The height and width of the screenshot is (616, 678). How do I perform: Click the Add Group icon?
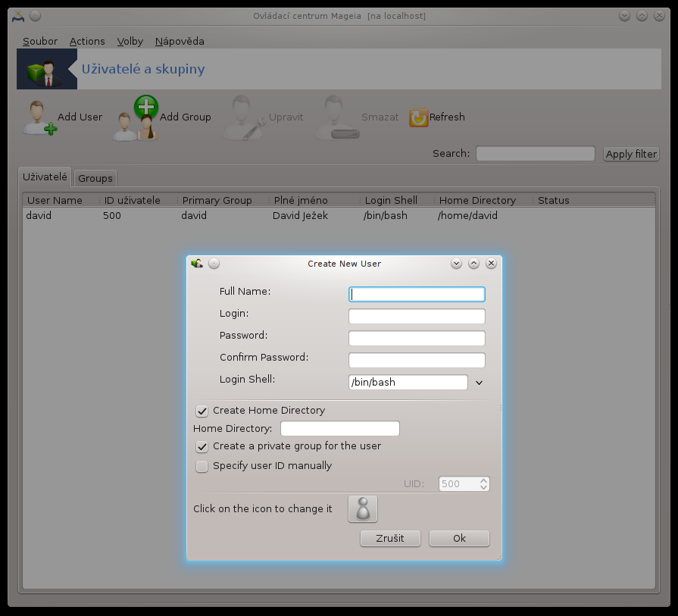138,118
